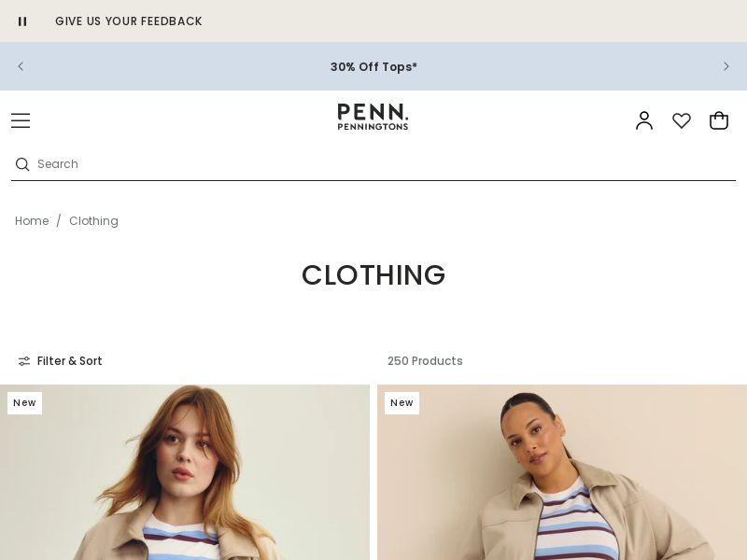Click the 30% Off Tops promotion
747x560 pixels.
point(373,66)
